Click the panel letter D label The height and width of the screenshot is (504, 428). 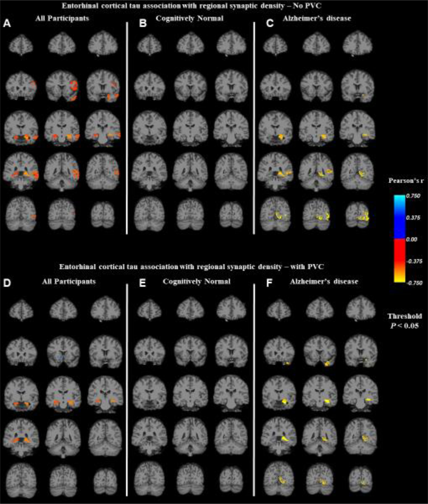pyautogui.click(x=7, y=283)
